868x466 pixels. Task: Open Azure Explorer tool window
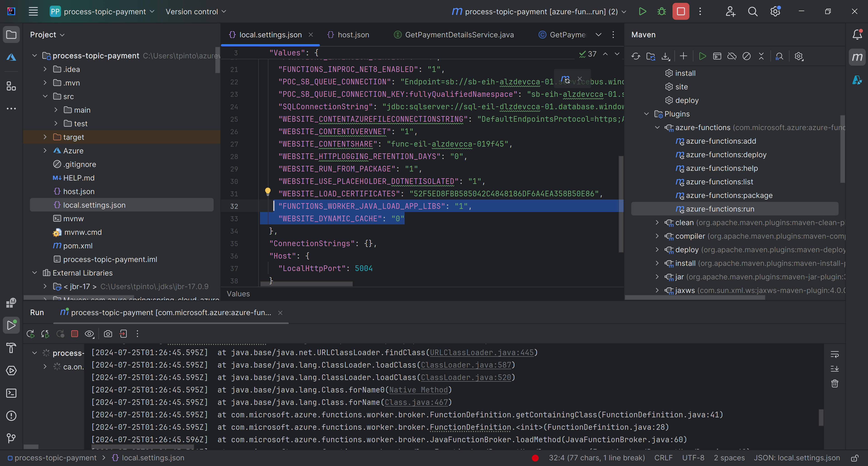coord(11,57)
